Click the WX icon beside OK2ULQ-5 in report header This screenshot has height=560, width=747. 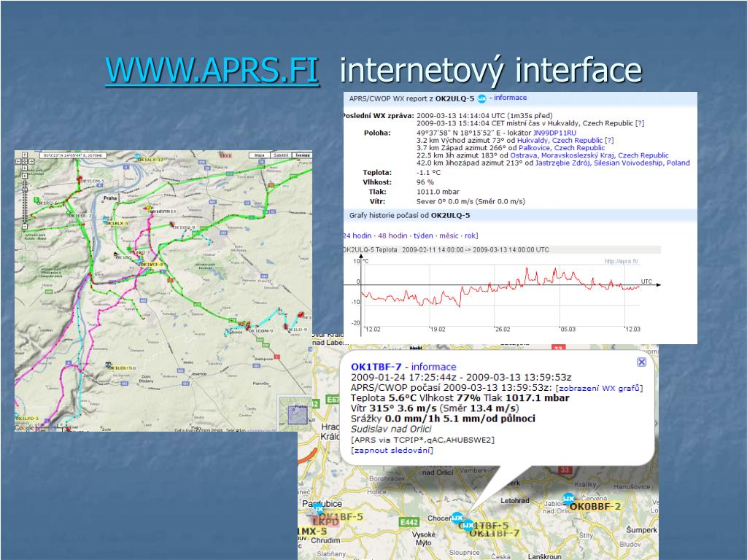click(x=481, y=99)
